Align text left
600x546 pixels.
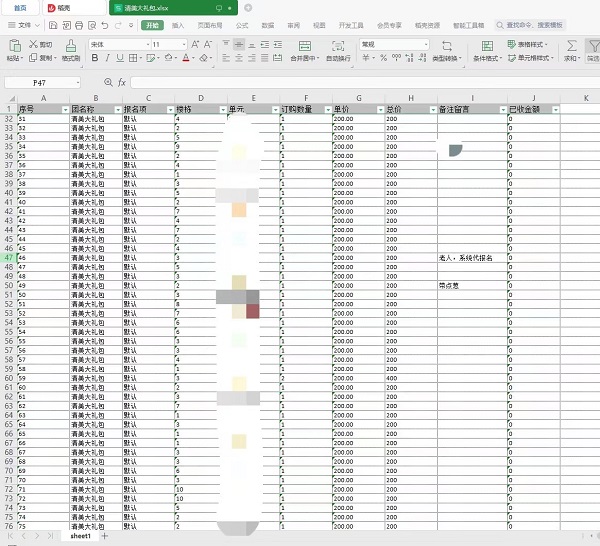(x=226, y=58)
